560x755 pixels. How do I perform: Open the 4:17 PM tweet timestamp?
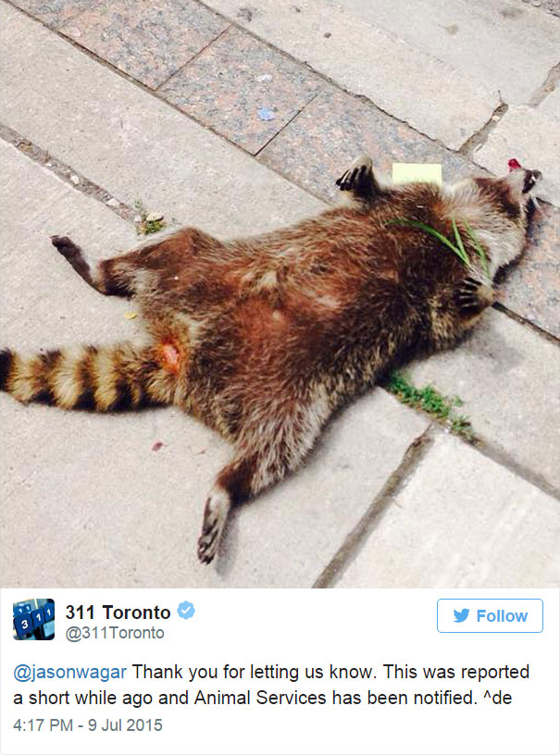click(43, 725)
